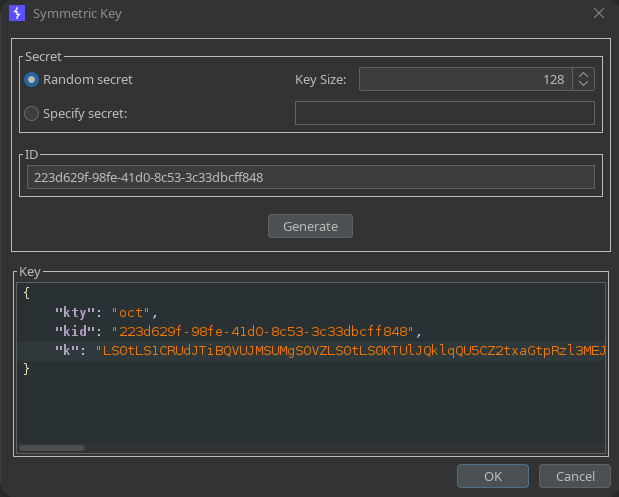Click into the ID text field

click(x=310, y=177)
